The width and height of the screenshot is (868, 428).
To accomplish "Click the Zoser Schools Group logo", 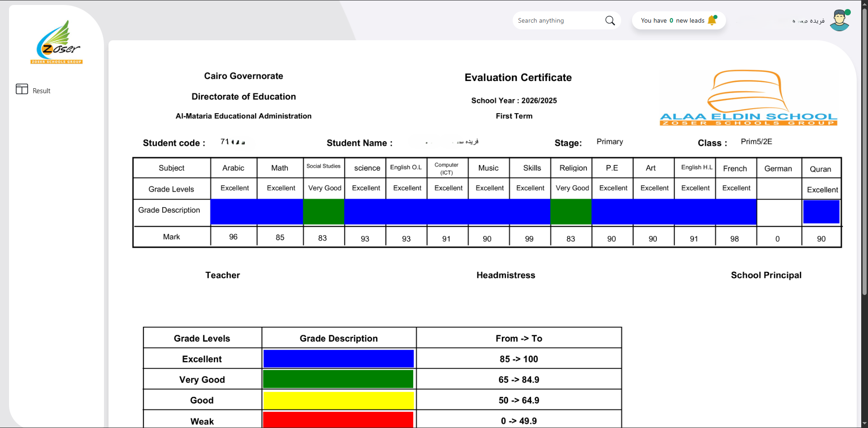I will tap(57, 43).
